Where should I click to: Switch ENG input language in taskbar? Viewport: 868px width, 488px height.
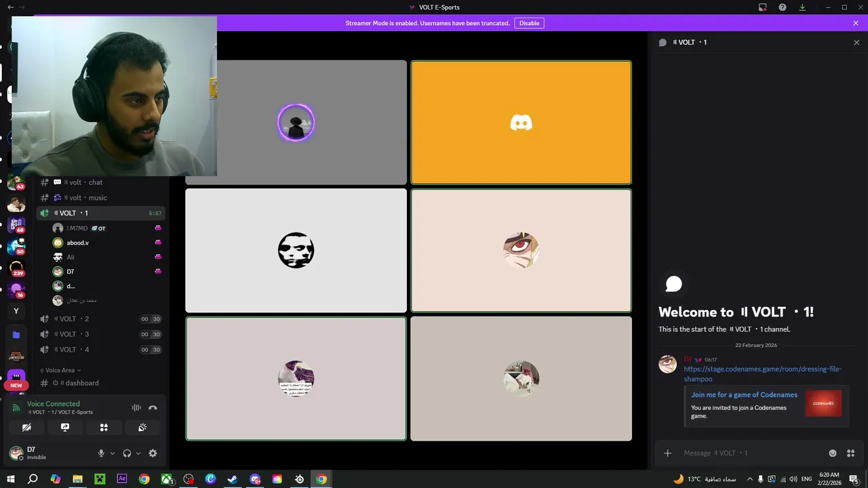pos(806,479)
